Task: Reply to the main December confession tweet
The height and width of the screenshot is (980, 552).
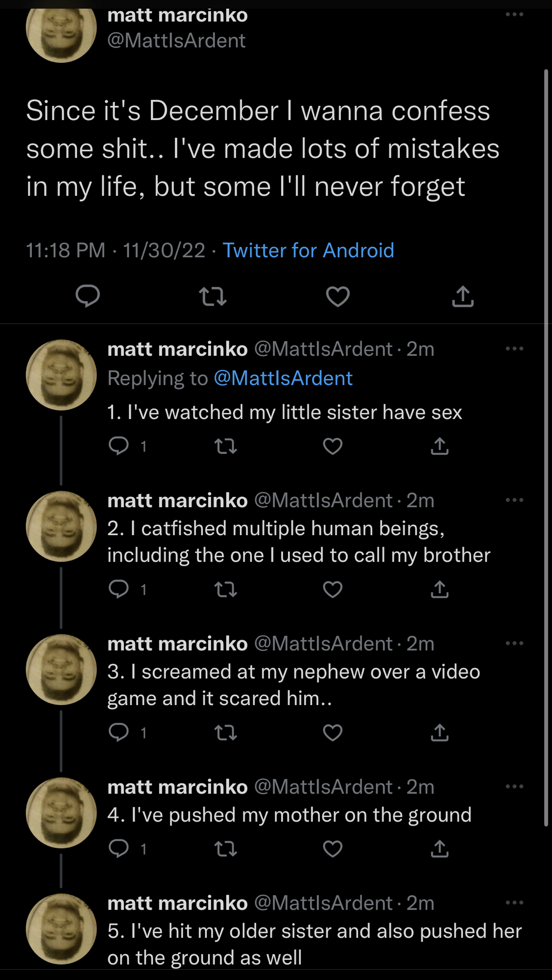Action: [88, 296]
